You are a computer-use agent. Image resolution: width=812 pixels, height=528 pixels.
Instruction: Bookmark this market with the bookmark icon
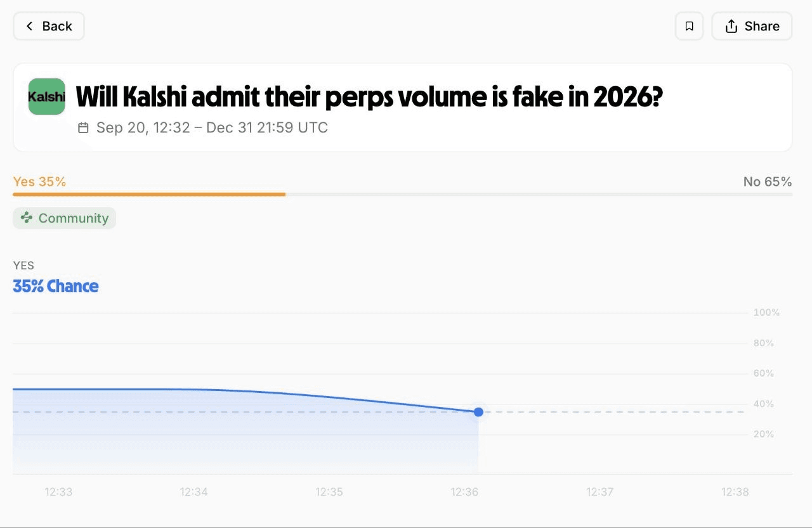coord(690,26)
